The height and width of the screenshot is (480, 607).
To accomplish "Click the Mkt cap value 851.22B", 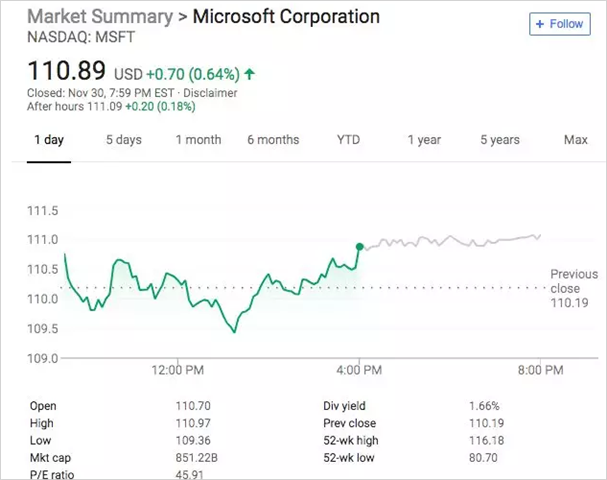I will tap(197, 458).
